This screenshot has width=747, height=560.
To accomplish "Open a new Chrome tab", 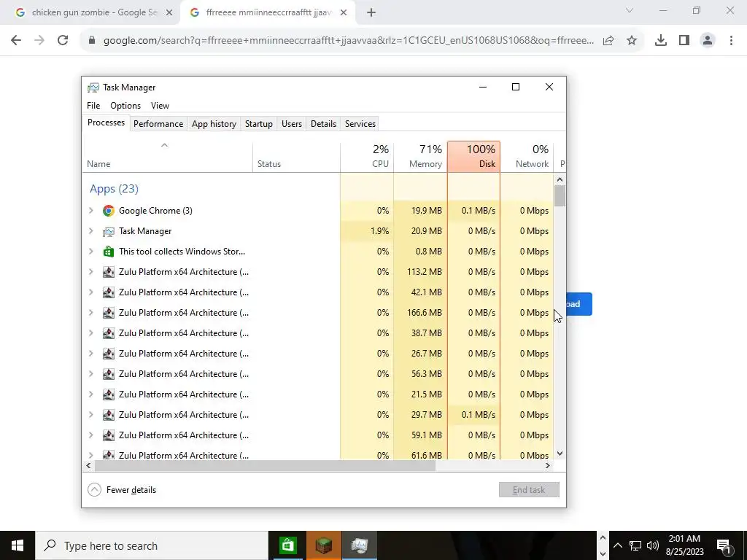I will pyautogui.click(x=371, y=13).
